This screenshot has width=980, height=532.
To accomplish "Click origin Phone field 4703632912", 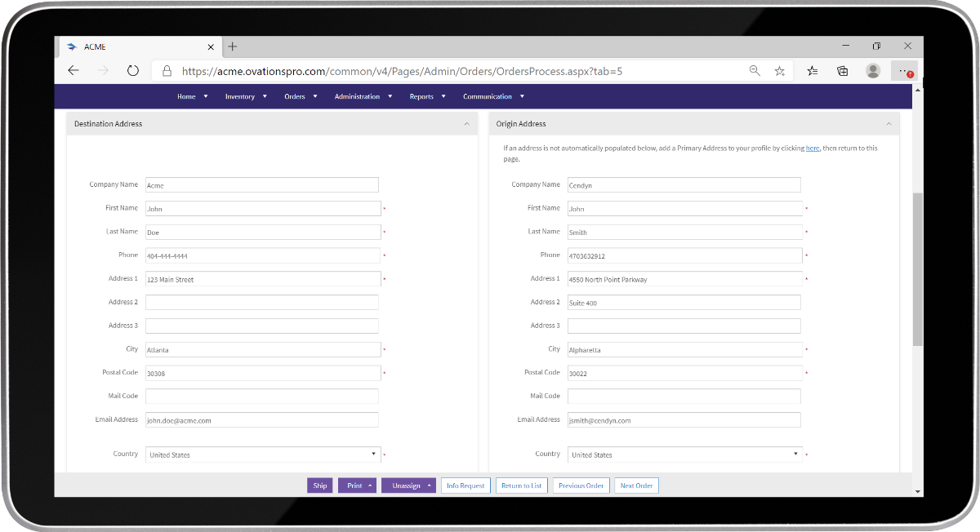I will pos(685,256).
